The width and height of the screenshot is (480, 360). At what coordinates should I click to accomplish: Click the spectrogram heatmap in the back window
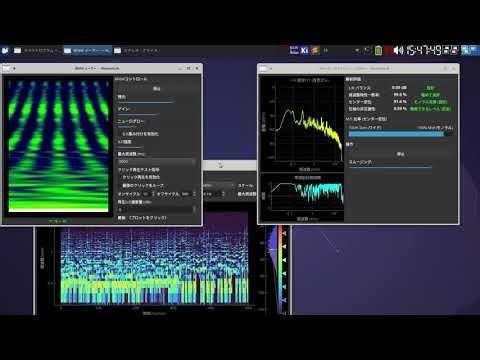click(155, 265)
